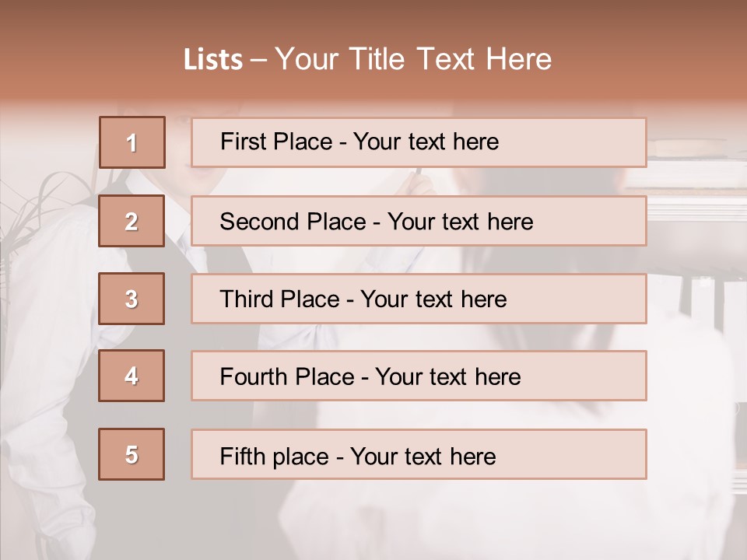
Task: Select the number 4 box
Action: 132,376
